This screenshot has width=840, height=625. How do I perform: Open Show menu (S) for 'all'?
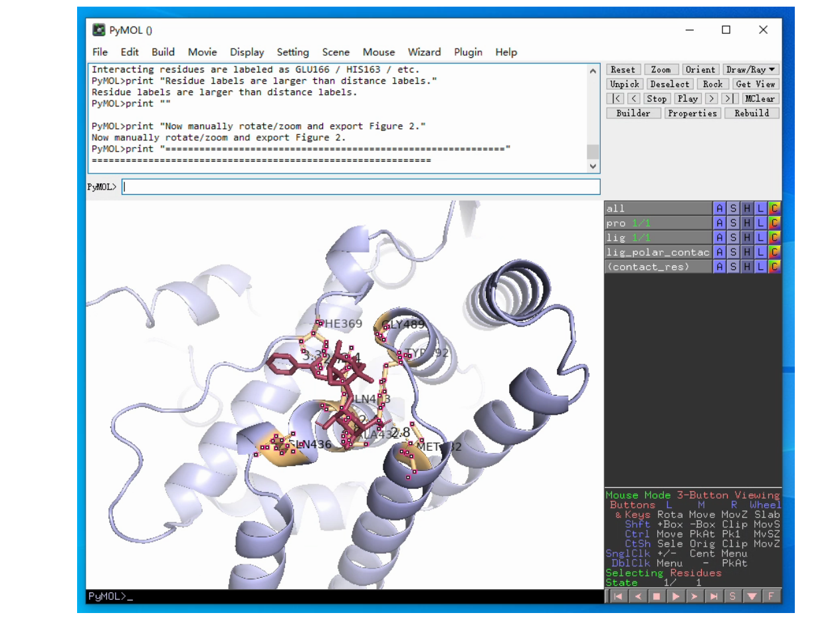[x=733, y=208]
